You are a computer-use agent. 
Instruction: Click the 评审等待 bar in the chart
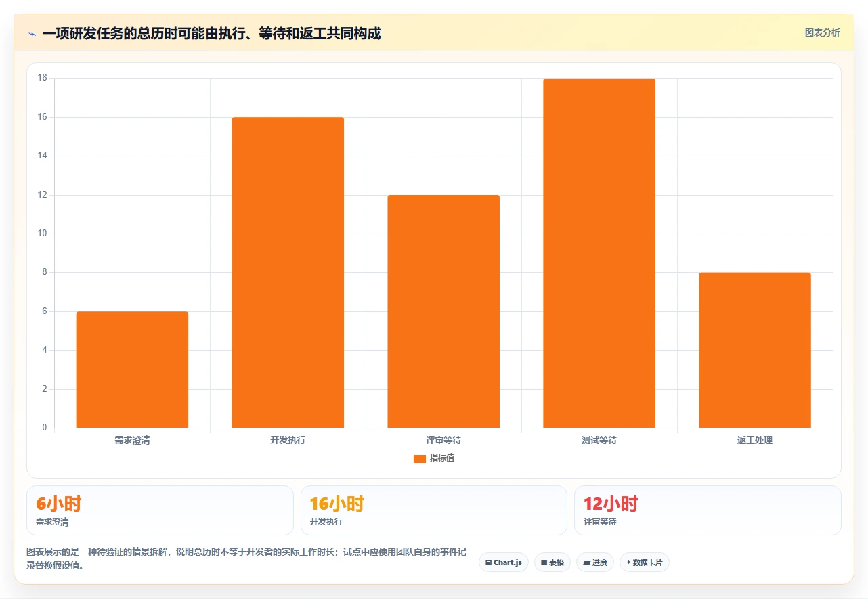[x=443, y=311]
